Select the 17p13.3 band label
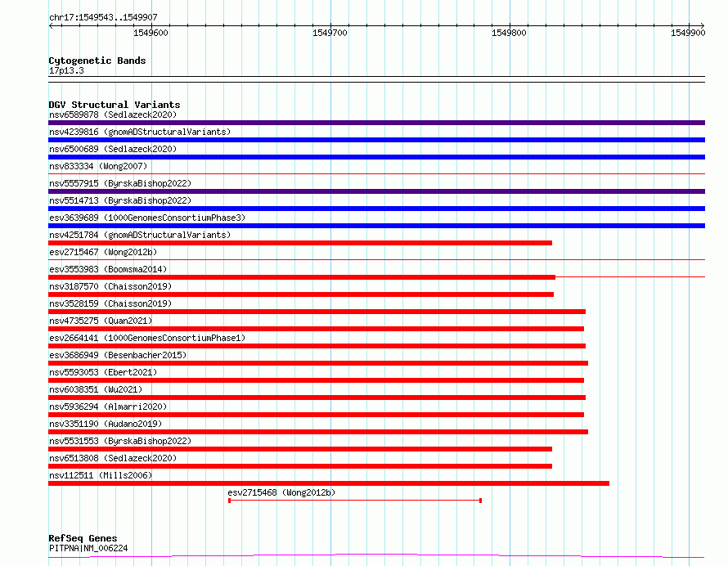Image resolution: width=728 pixels, height=566 pixels. pyautogui.click(x=66, y=71)
